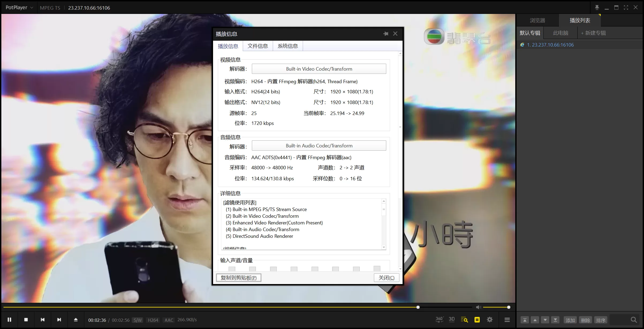The height and width of the screenshot is (329, 644).
Task: Click the H264 video codec indicator
Action: 153,320
